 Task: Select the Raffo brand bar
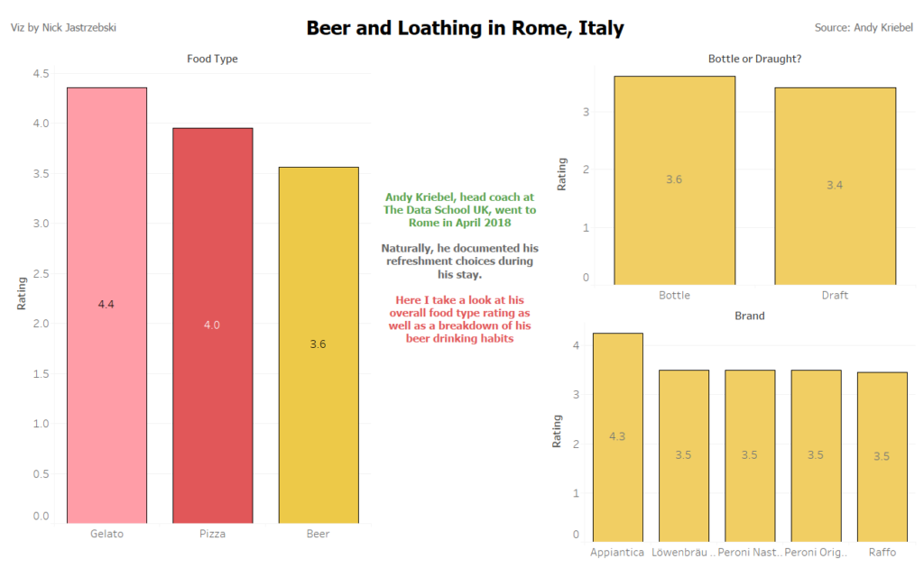882,456
